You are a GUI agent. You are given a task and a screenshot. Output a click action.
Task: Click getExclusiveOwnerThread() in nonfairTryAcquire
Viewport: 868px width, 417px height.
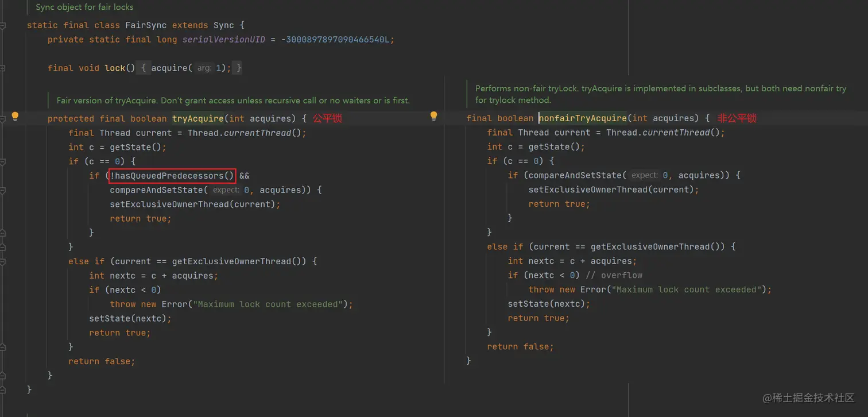click(x=658, y=247)
